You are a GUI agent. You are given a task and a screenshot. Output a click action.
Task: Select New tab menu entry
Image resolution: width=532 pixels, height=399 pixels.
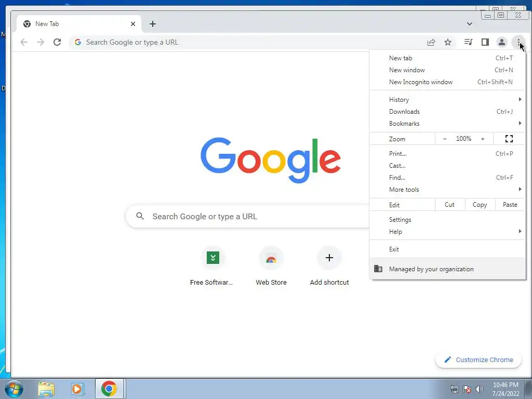click(x=447, y=58)
